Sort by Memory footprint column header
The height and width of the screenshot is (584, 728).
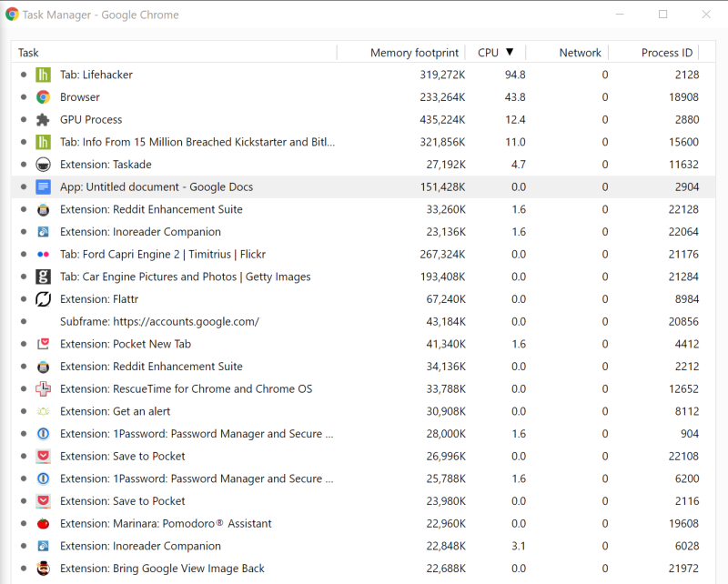coord(414,53)
